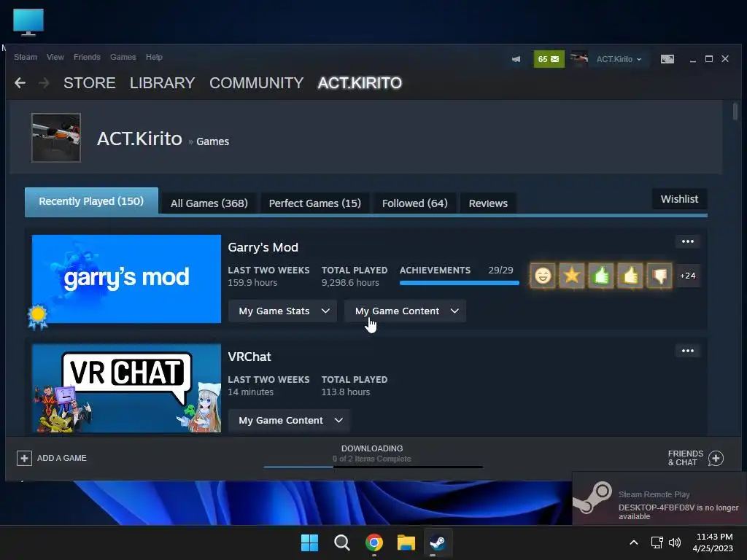Open File Explorer from taskbar
This screenshot has width=747, height=560.
(406, 542)
